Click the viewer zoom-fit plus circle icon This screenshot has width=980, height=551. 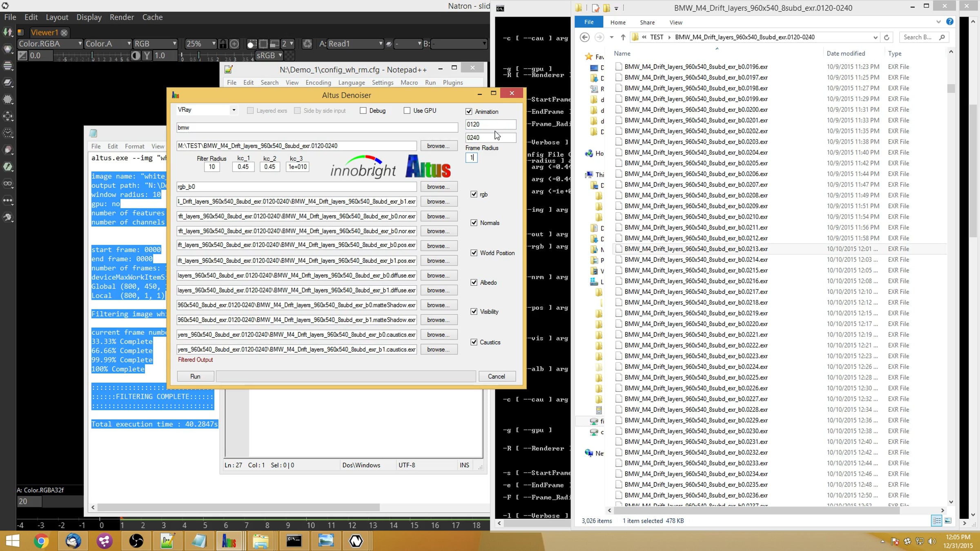click(x=234, y=44)
